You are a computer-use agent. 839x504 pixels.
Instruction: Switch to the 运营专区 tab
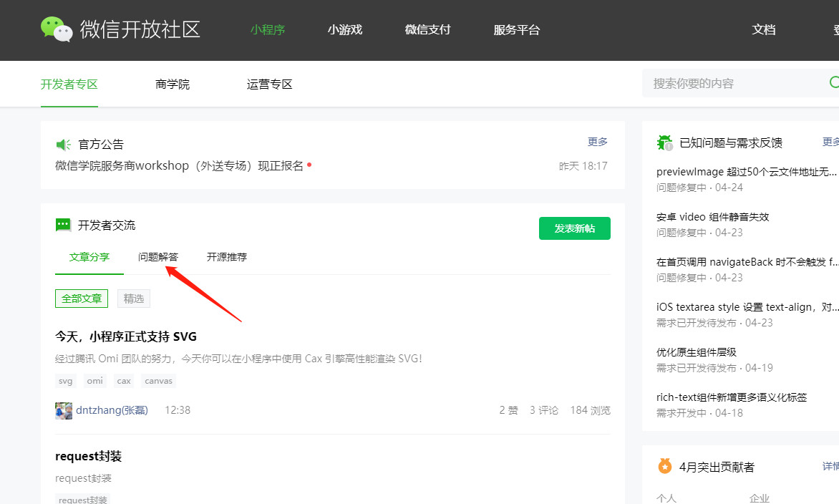pos(270,84)
